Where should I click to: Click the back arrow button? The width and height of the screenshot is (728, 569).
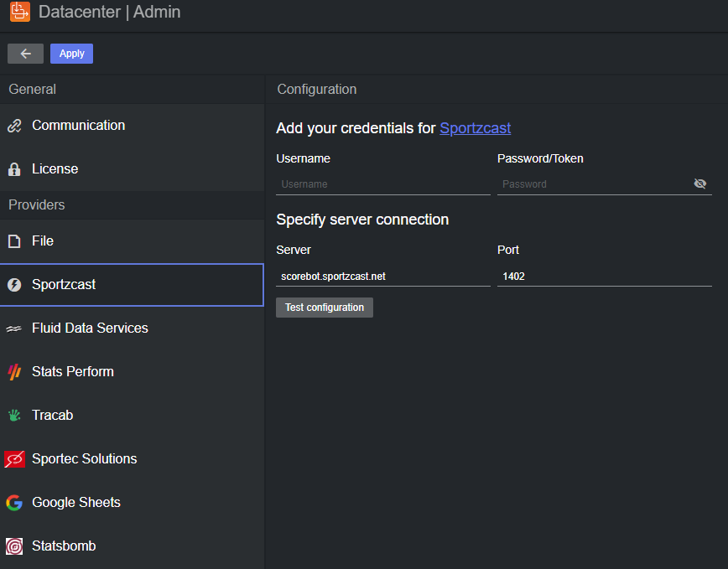(25, 54)
